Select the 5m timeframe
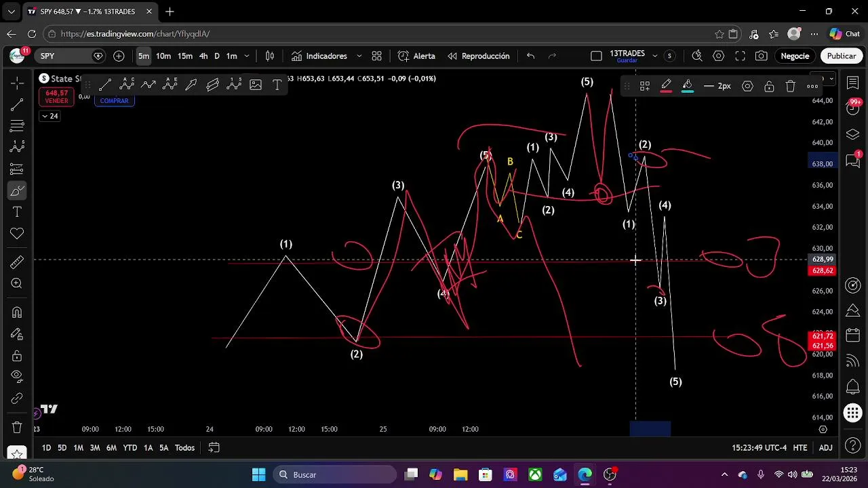 click(144, 56)
